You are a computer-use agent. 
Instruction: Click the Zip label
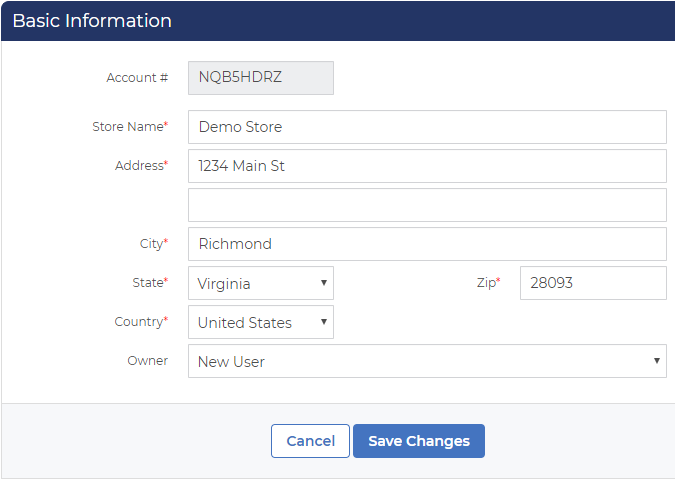coord(487,283)
